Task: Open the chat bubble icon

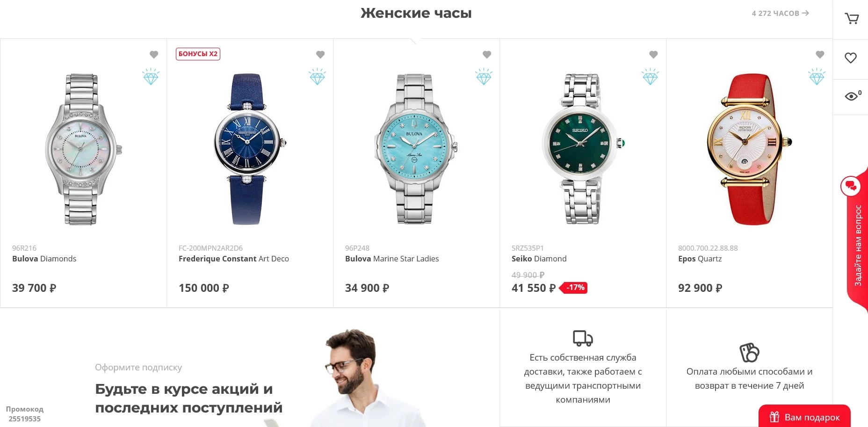Action: (851, 186)
